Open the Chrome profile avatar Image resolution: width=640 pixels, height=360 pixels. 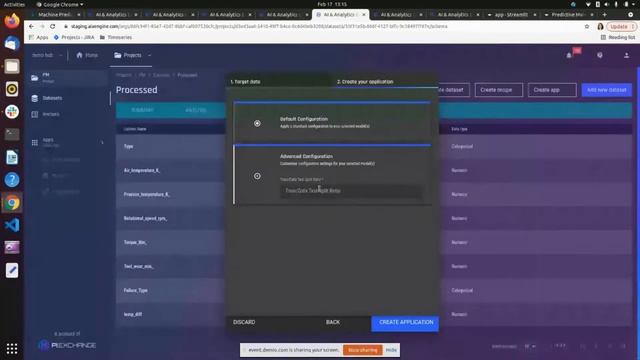tap(600, 26)
